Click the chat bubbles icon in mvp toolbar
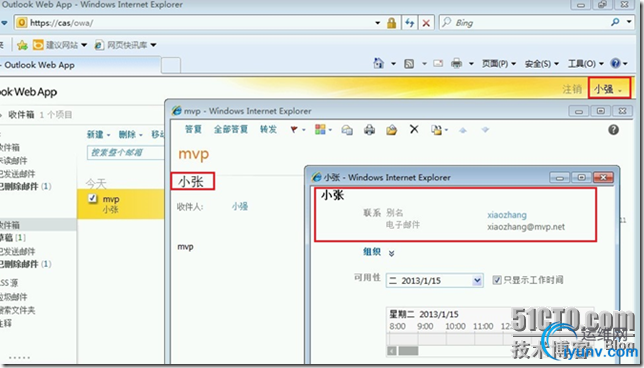 point(347,130)
